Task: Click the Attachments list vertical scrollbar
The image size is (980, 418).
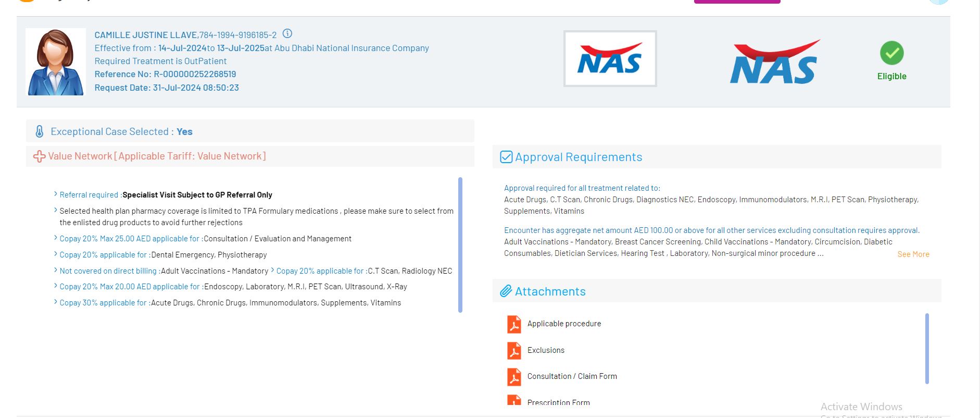Action: tap(927, 349)
